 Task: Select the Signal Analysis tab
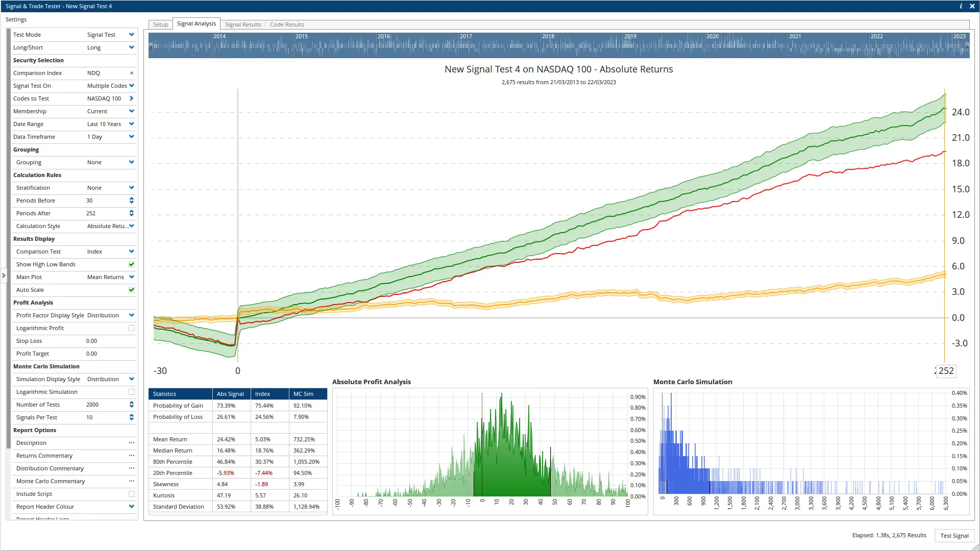197,24
